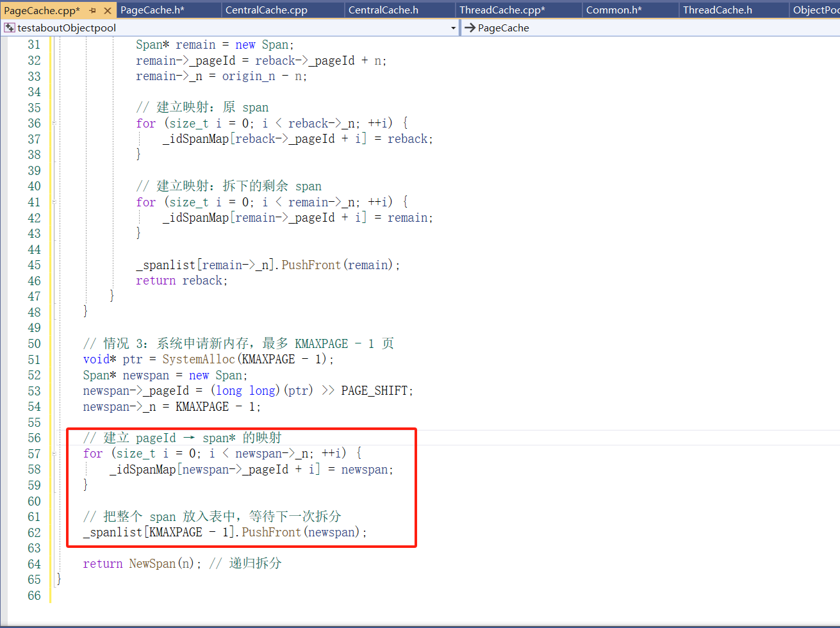Viewport: 840px width, 628px height.
Task: Open the Common.h tab
Action: coord(614,10)
